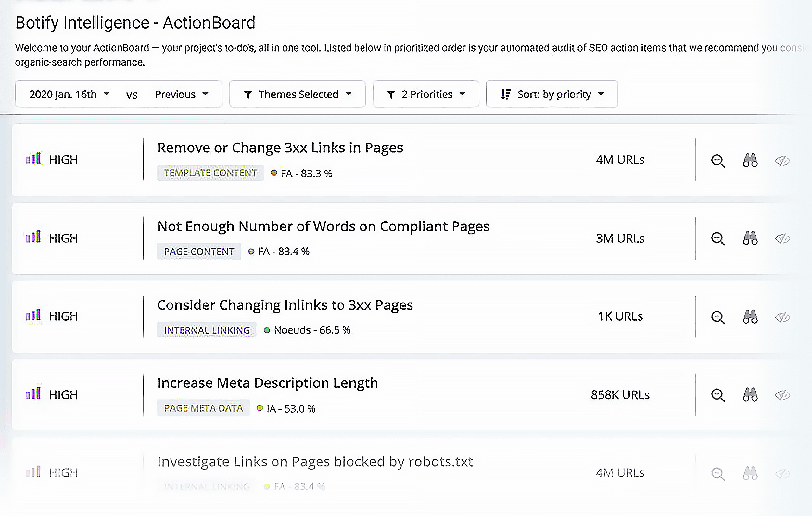Click the PAGE META DATA tag label
This screenshot has width=812, height=516.
[x=203, y=408]
